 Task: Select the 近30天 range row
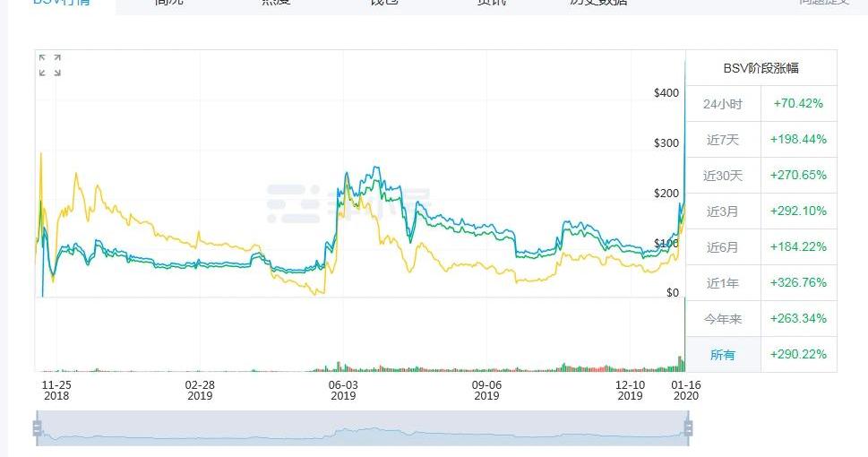tap(722, 176)
